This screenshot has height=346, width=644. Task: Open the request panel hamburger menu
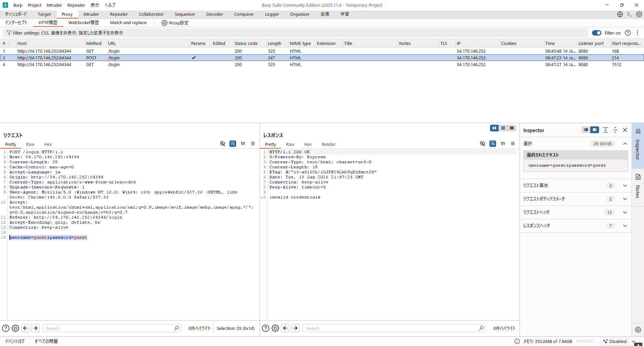pos(253,143)
